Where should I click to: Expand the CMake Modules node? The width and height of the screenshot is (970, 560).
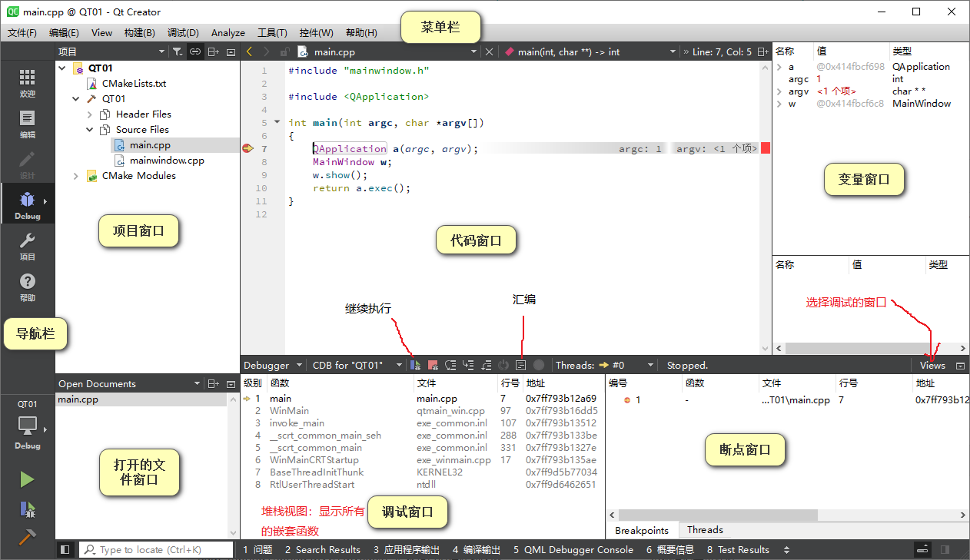(x=76, y=176)
